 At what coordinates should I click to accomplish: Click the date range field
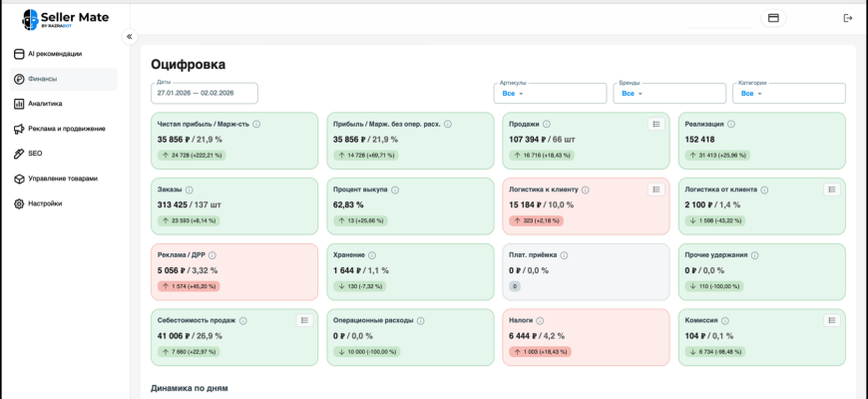pos(204,93)
